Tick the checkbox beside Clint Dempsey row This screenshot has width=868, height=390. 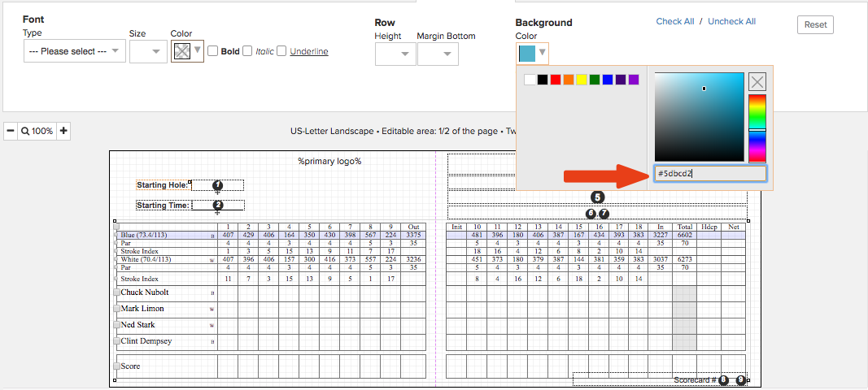coord(117,341)
